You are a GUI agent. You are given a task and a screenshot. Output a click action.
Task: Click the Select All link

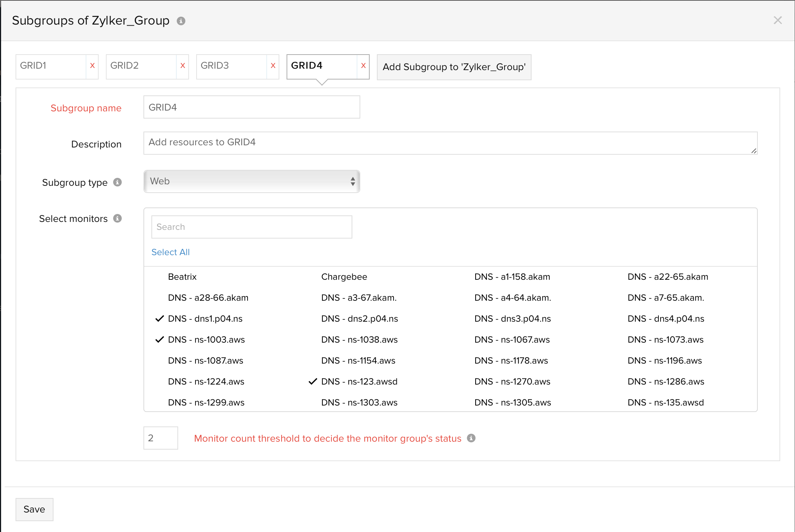pyautogui.click(x=171, y=252)
